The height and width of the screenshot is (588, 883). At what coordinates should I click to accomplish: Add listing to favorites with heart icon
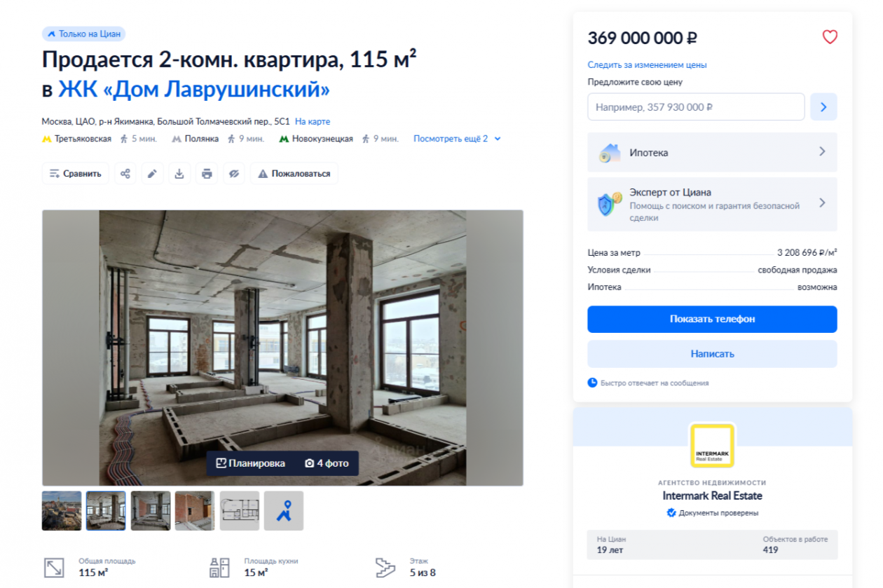click(830, 37)
